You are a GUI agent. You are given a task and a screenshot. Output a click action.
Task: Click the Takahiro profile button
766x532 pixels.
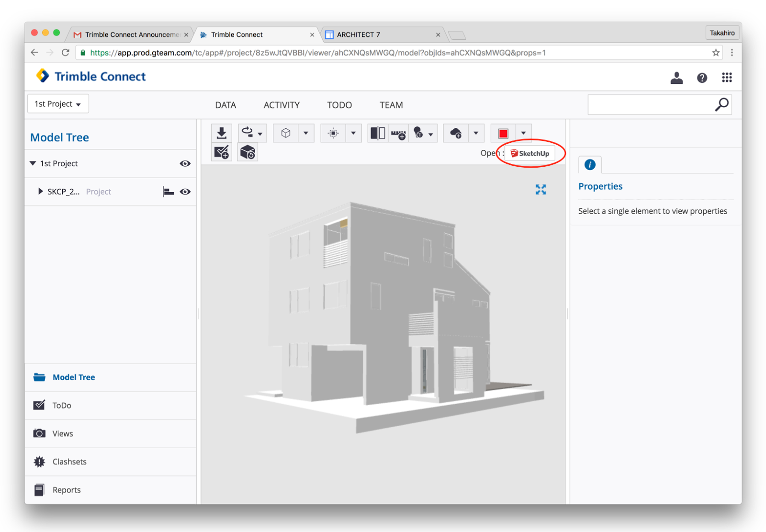[x=722, y=33]
